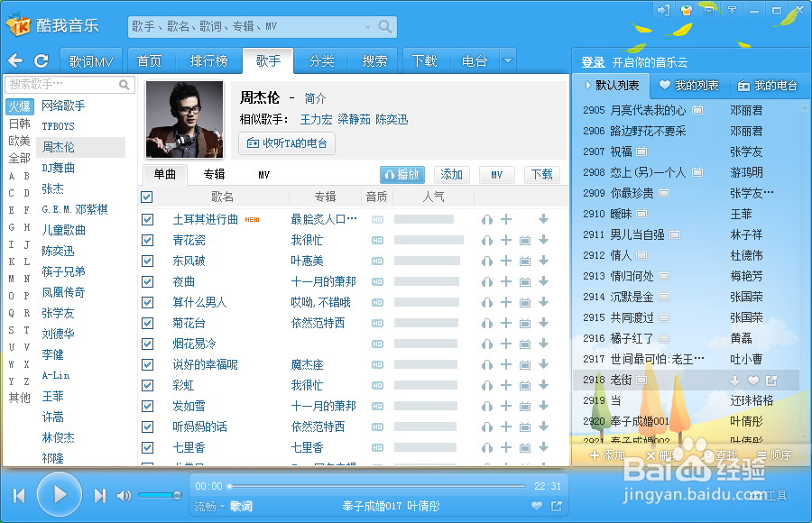812x523 pixels.
Task: Click the main play button
Action: [x=60, y=494]
